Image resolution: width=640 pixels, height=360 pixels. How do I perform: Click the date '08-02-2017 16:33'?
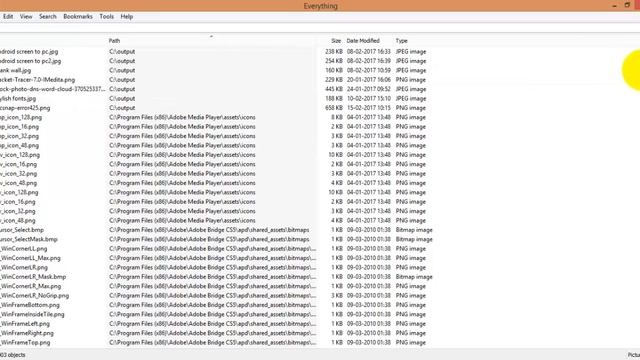click(369, 52)
